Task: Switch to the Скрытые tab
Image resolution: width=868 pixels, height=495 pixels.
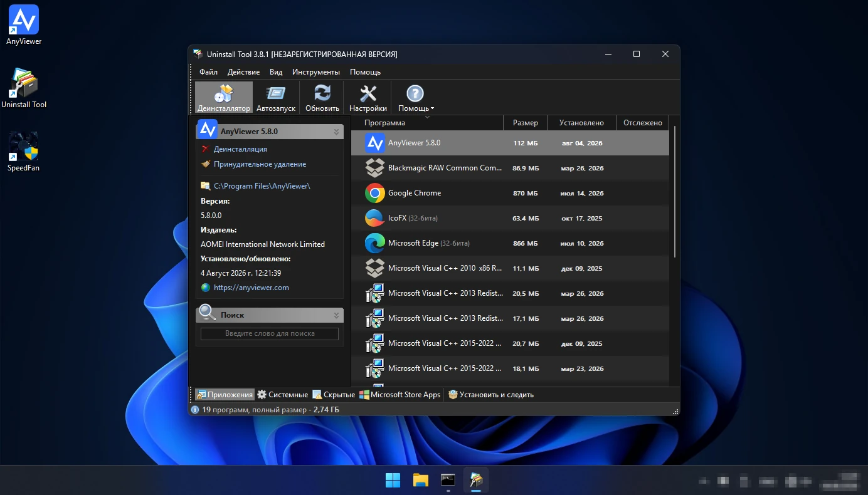Action: coord(334,395)
